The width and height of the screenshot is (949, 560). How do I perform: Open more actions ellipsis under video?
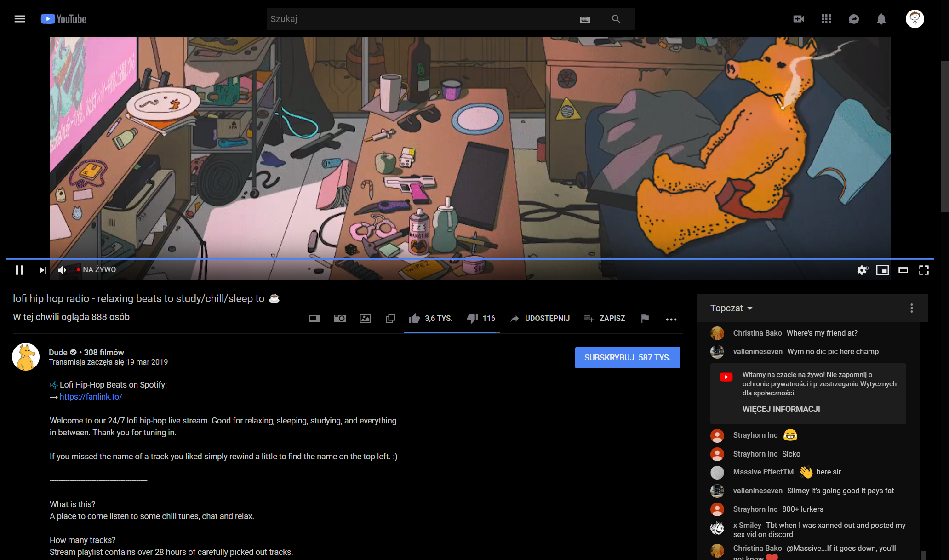(x=671, y=319)
